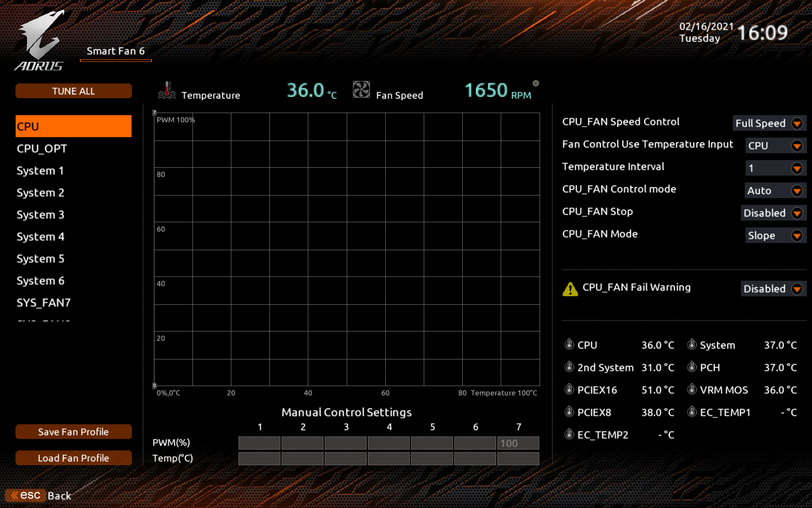Click the PCIEX16 temperature sensor icon
The height and width of the screenshot is (508, 812).
[x=569, y=389]
